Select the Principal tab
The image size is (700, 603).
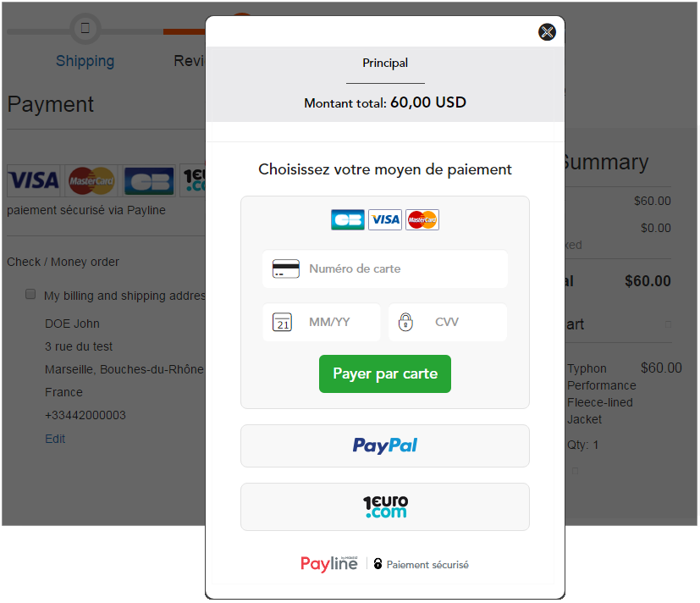pos(385,64)
